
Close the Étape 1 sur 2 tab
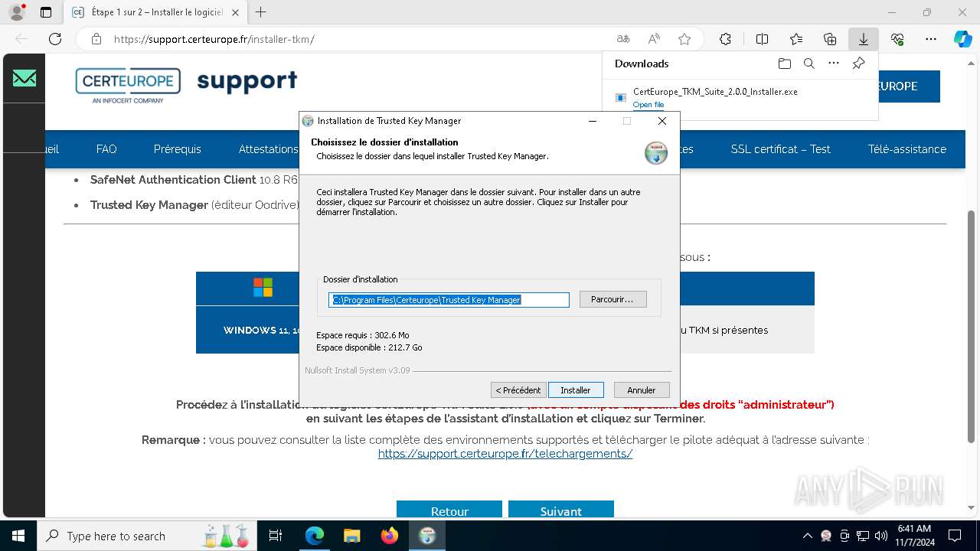click(235, 12)
